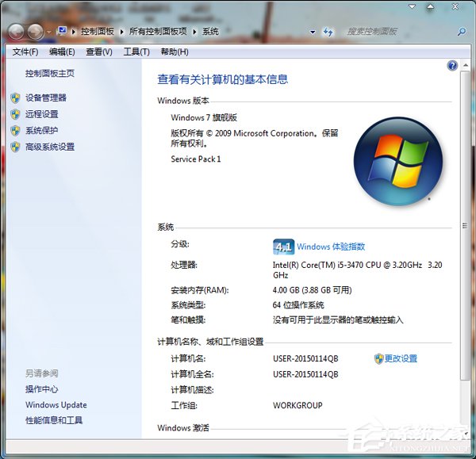Open the 文件(F) menu

tap(25, 52)
